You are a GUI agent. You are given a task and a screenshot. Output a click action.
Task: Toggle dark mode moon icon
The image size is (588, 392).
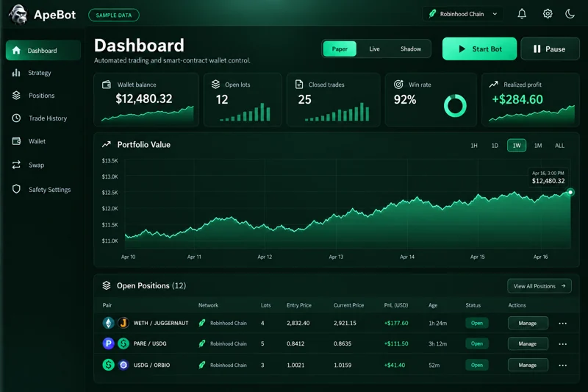[x=570, y=14]
